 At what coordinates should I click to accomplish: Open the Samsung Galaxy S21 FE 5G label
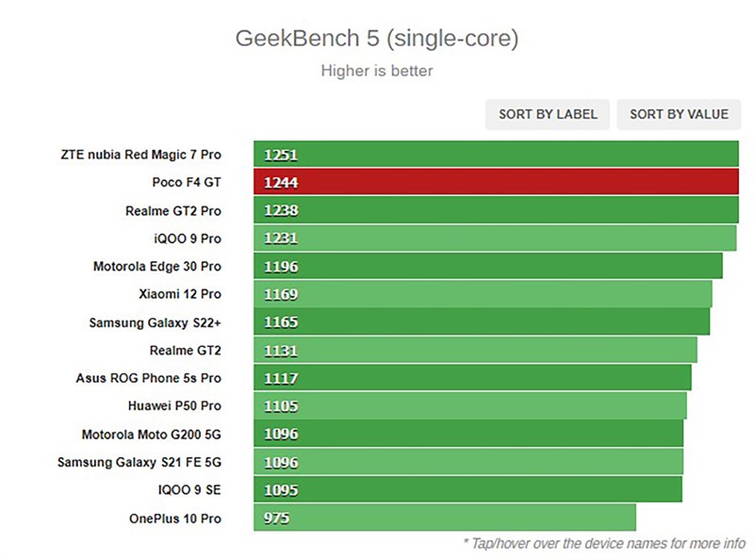(x=139, y=462)
